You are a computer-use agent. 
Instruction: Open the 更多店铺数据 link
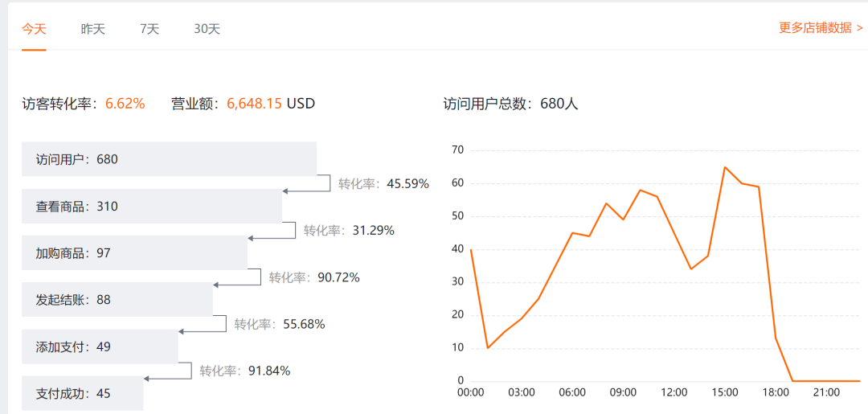click(x=821, y=27)
